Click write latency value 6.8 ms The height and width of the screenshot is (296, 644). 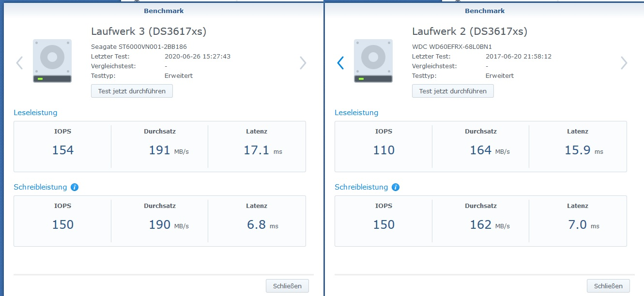(262, 225)
